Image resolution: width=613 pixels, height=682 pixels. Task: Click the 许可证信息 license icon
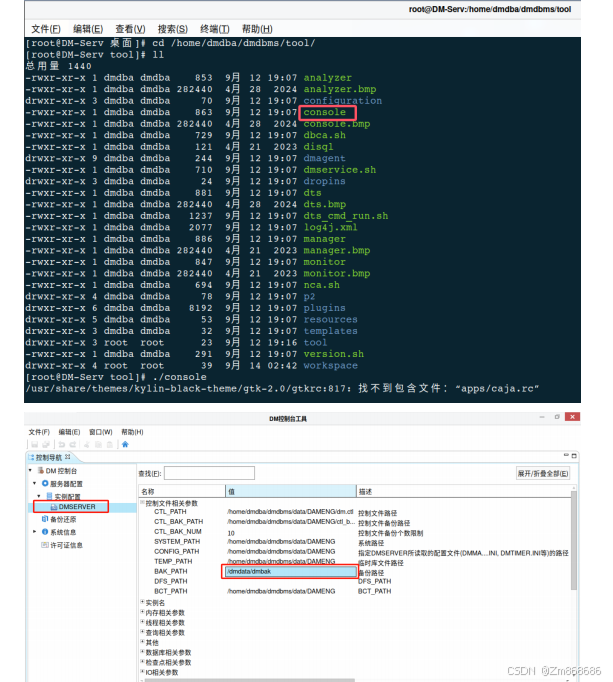pyautogui.click(x=45, y=545)
